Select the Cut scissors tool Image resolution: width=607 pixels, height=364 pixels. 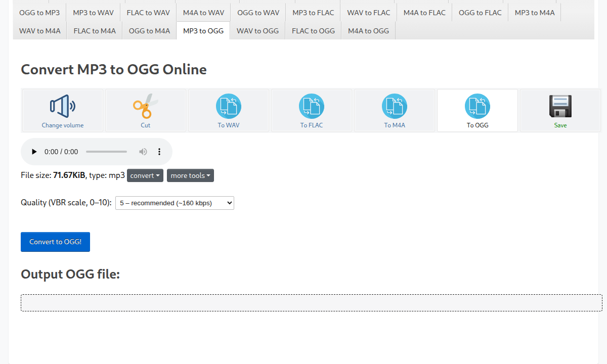point(146,110)
